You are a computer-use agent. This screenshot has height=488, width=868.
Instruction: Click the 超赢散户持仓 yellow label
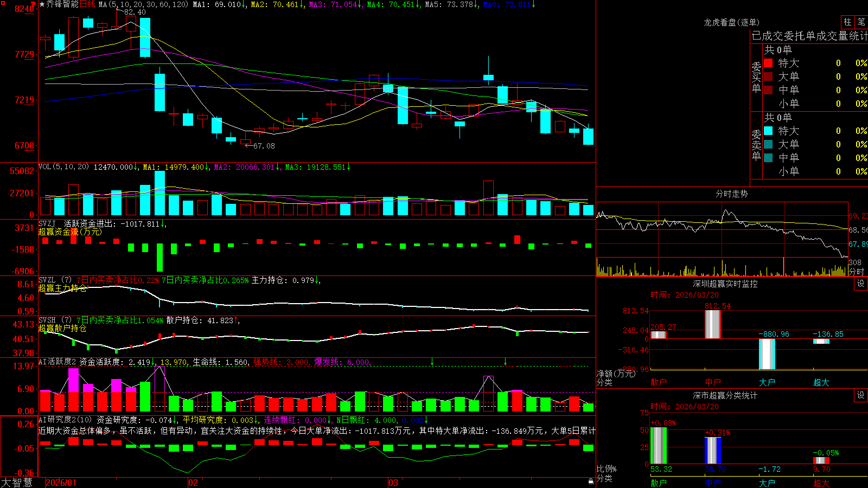point(62,329)
